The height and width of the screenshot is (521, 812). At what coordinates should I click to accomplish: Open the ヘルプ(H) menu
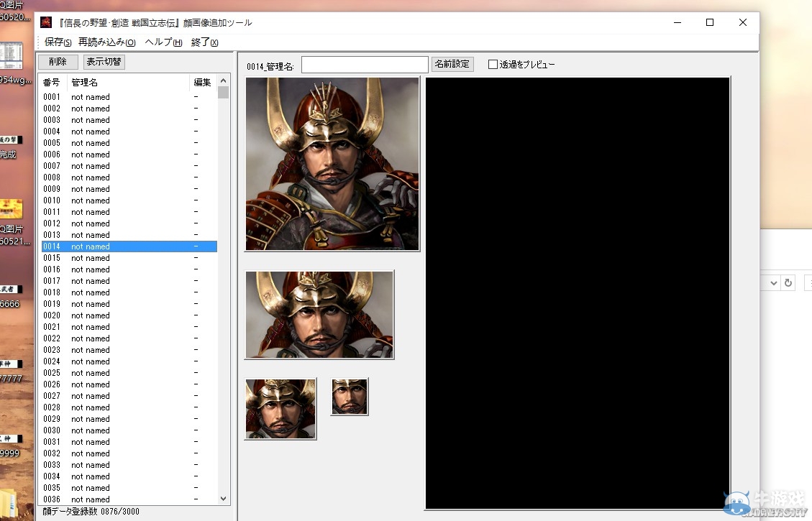163,42
